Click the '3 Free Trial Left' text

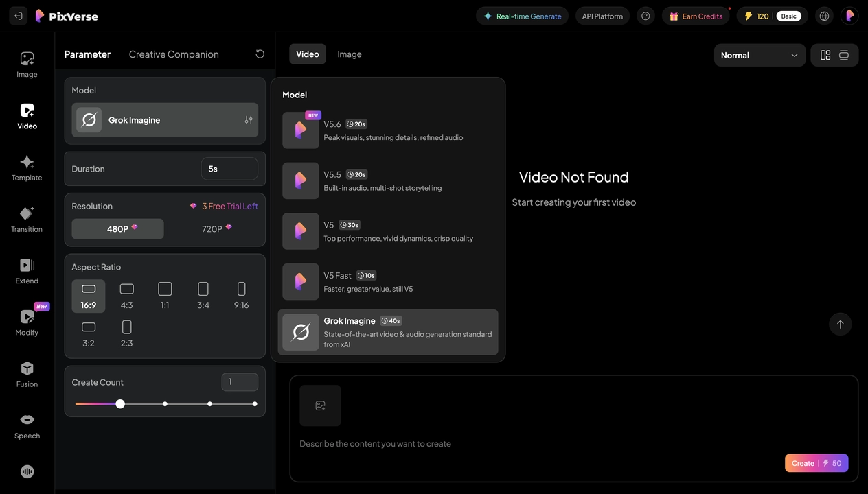click(x=230, y=206)
